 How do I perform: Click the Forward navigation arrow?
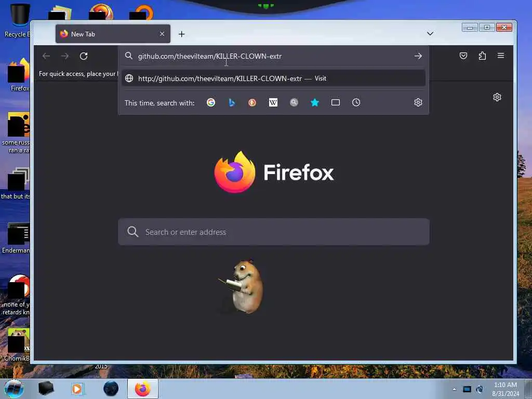click(65, 56)
